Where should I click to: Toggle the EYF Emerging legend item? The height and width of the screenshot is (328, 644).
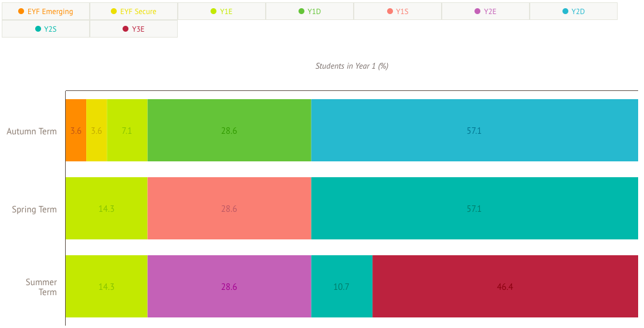[x=46, y=11]
